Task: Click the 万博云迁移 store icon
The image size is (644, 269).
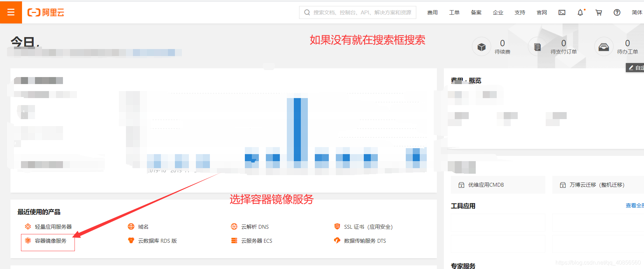Action: point(563,185)
